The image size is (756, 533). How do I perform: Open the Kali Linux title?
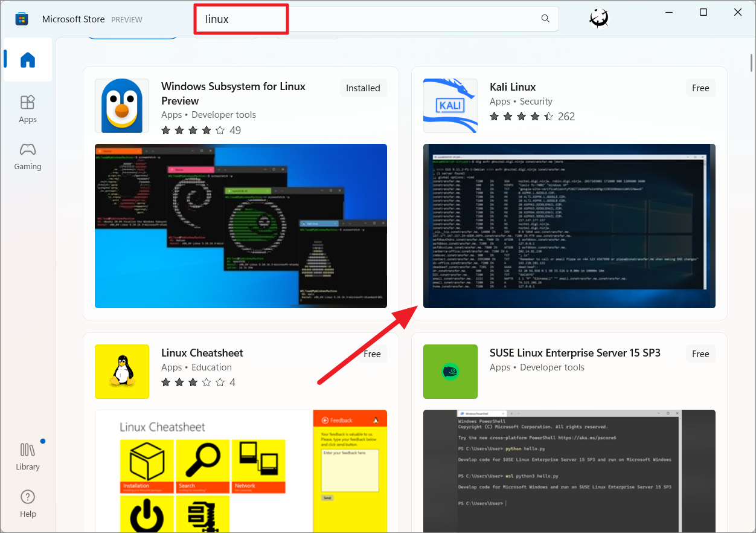click(x=513, y=87)
